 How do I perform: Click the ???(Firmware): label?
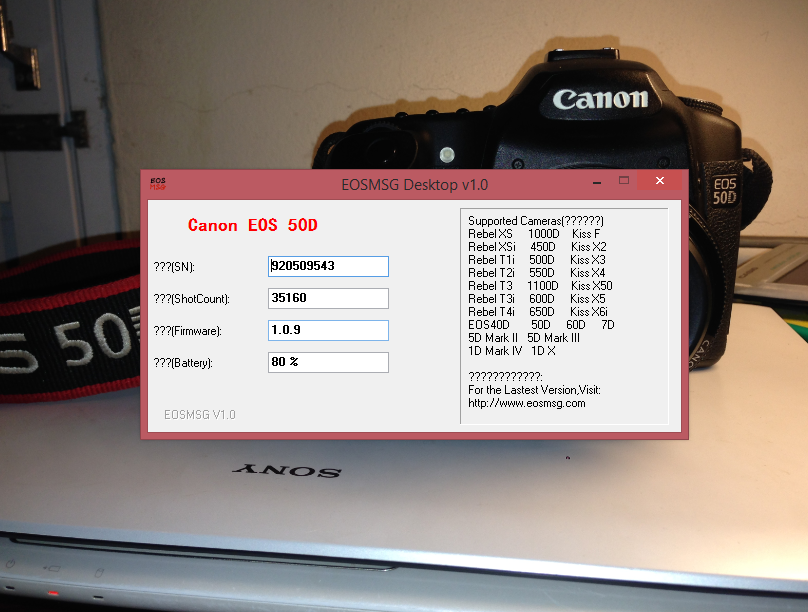pos(188,331)
